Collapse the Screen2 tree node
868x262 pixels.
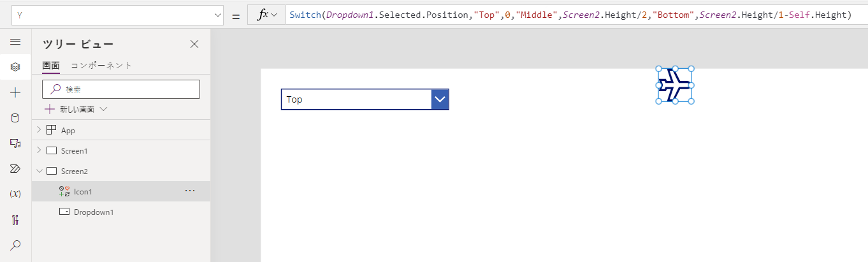click(39, 171)
